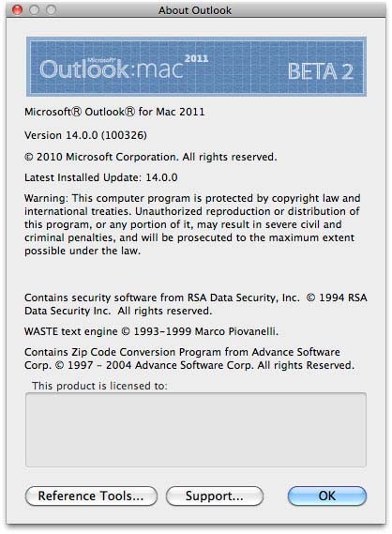
Task: Click the 2011 superscript in the banner
Action: click(196, 58)
